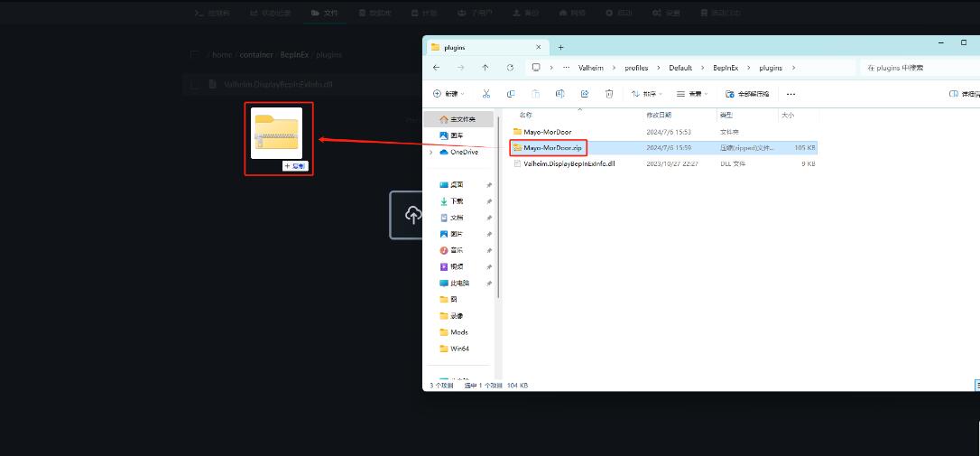This screenshot has width=980, height=456.
Task: Select Valheim.DisplayBepInExInfo.dll in Explorer list
Action: pos(664,163)
